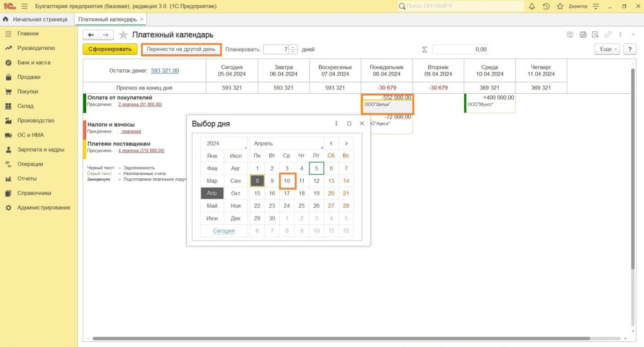
Task: Increase planning days with stepper arrow
Action: 293,47
